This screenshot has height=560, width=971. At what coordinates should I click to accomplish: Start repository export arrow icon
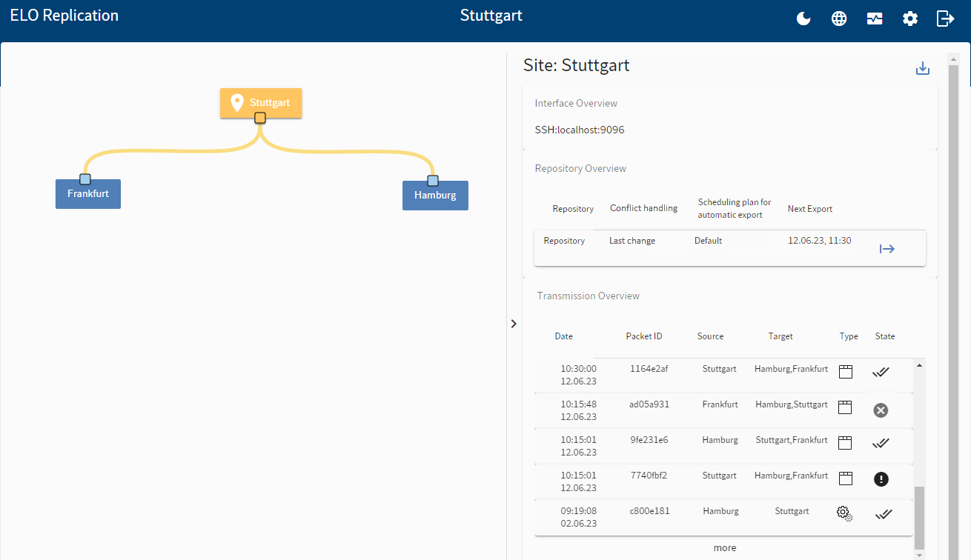[x=887, y=249]
